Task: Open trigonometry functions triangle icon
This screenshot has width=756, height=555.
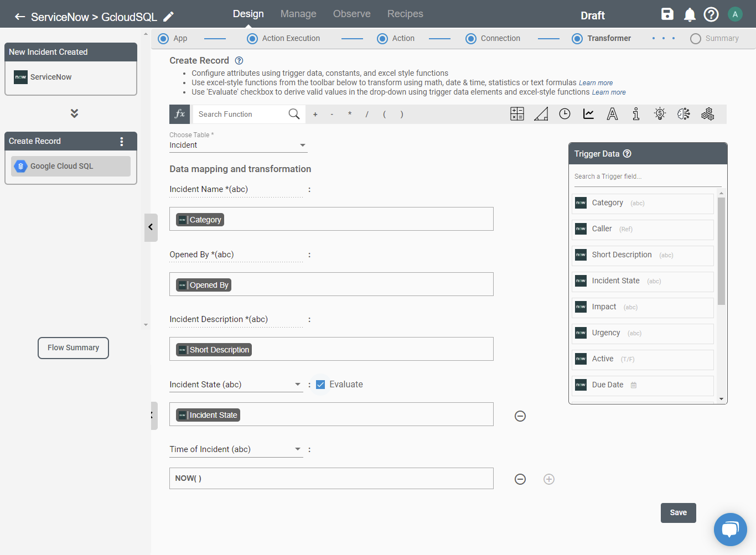Action: (x=541, y=114)
